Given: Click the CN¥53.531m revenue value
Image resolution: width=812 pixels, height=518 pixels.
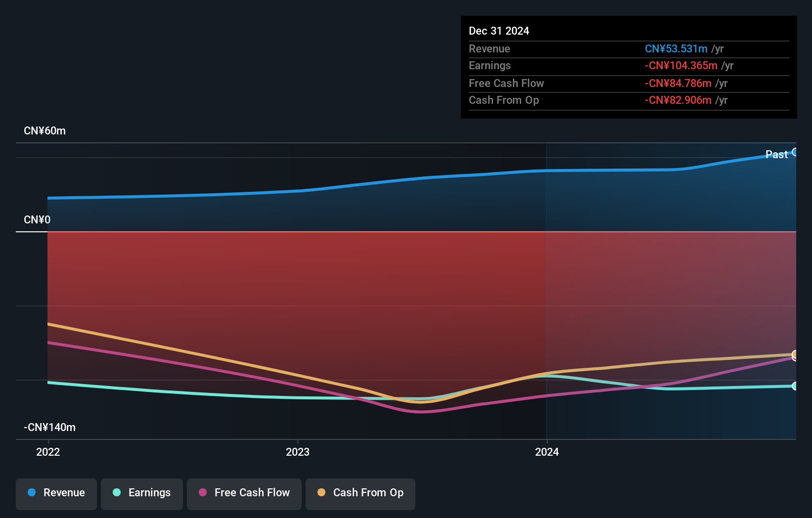Looking at the screenshot, I should pyautogui.click(x=676, y=49).
